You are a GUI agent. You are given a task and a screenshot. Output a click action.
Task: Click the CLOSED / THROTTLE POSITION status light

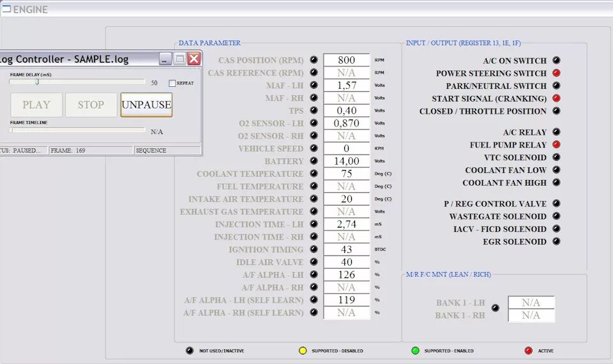click(556, 110)
